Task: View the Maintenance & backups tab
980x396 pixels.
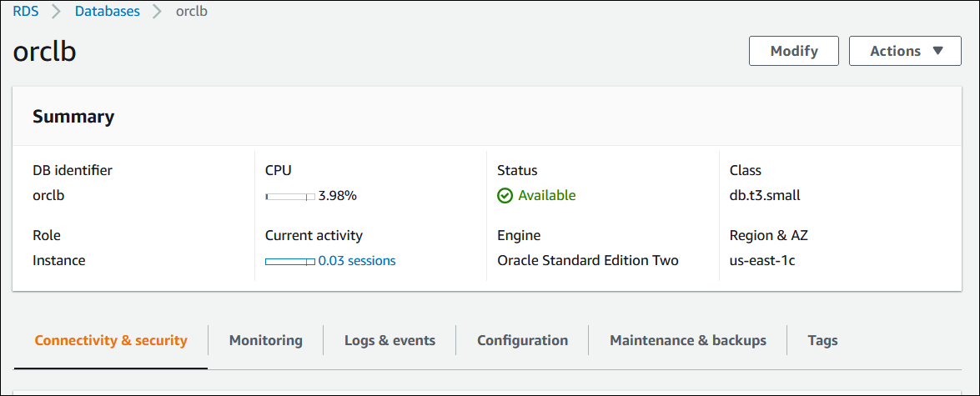Action: [x=687, y=340]
